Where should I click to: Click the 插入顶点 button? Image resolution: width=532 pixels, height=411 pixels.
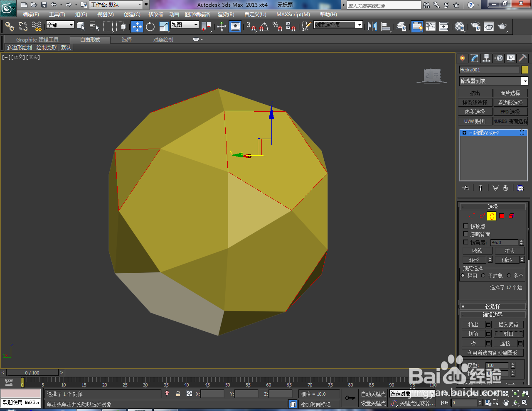[x=508, y=325]
